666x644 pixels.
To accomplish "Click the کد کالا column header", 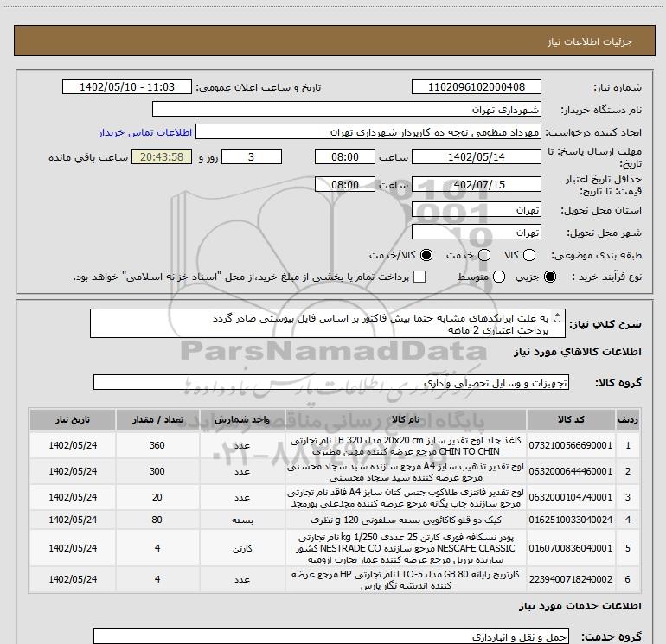I will pos(571,419).
